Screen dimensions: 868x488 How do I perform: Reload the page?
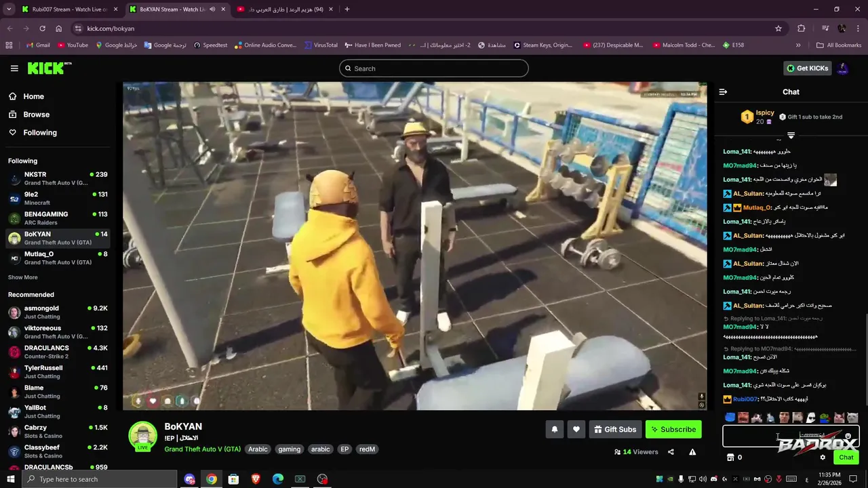coord(42,28)
